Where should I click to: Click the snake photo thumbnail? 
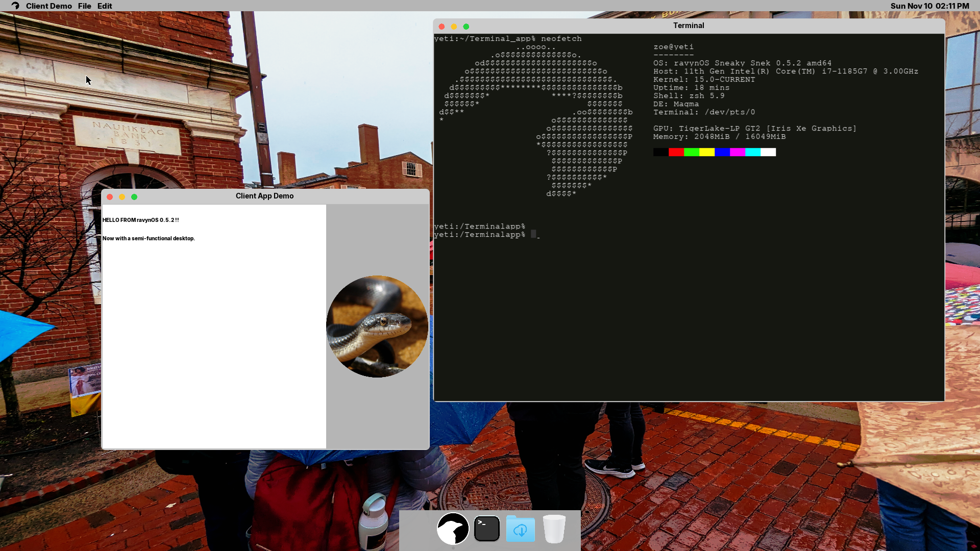(377, 327)
